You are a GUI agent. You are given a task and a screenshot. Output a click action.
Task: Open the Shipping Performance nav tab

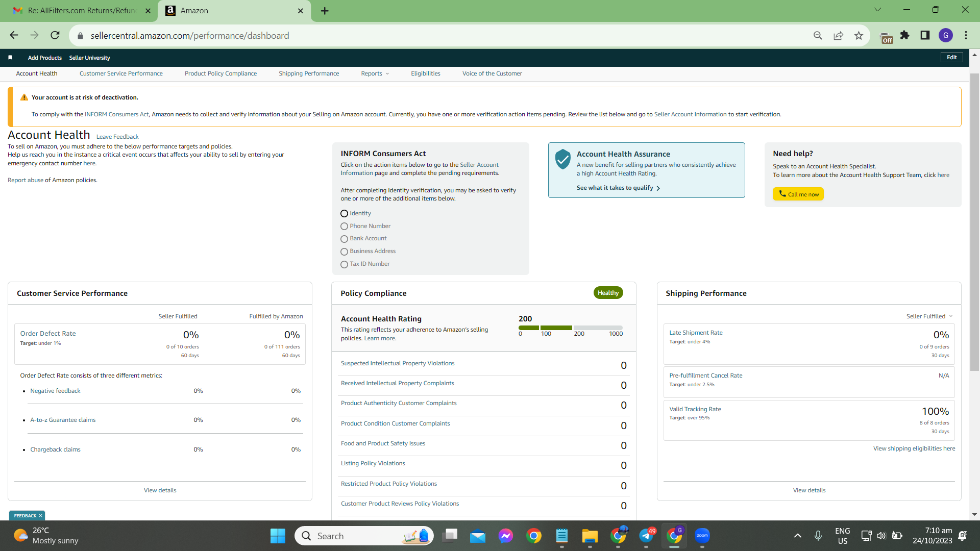coord(309,73)
